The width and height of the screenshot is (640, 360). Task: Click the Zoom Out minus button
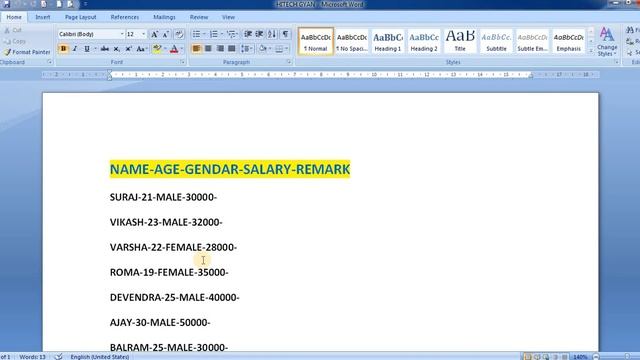tap(596, 357)
